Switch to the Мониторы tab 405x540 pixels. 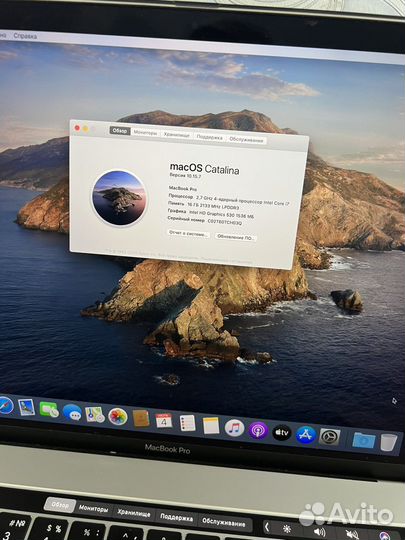point(145,133)
